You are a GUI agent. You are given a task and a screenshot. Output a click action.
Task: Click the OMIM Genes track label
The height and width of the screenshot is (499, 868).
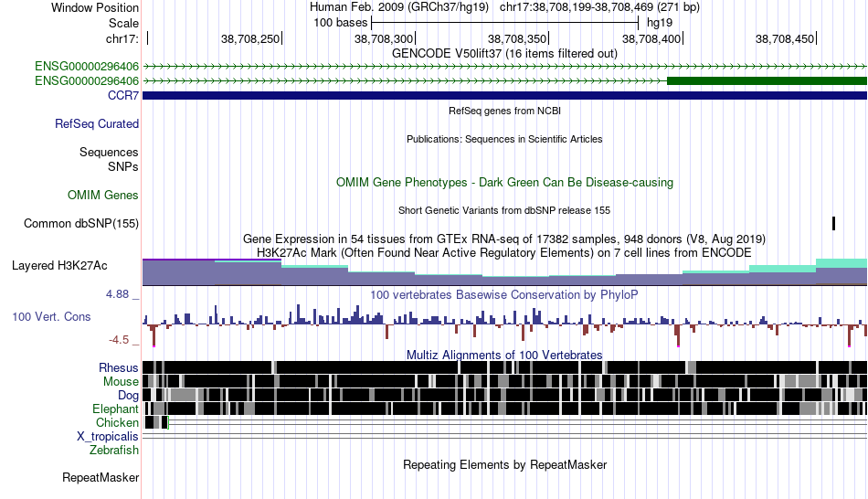103,195
